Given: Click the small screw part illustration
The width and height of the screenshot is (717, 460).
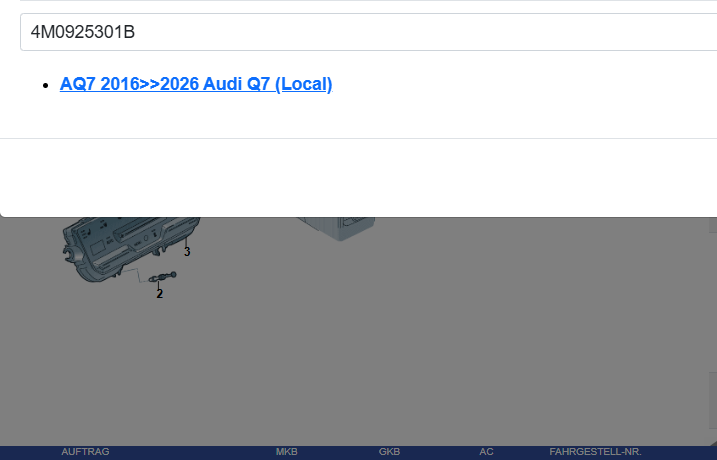Looking at the screenshot, I should pos(163,277).
